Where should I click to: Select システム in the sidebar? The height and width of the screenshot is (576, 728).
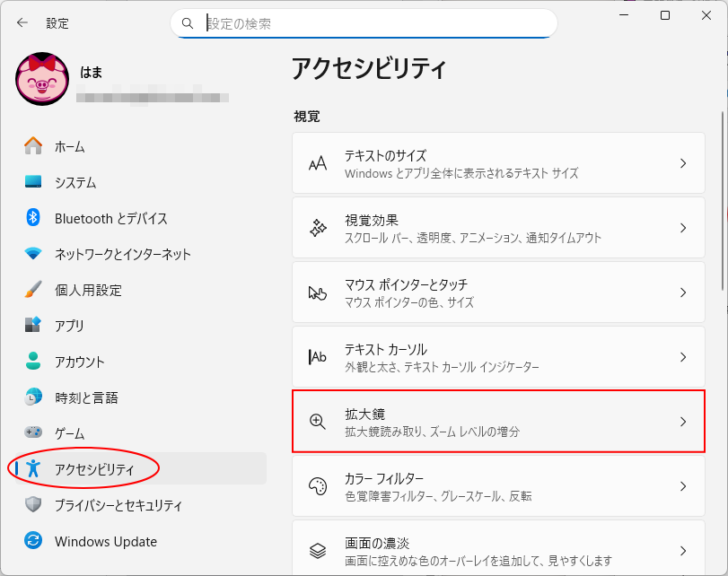point(141,182)
